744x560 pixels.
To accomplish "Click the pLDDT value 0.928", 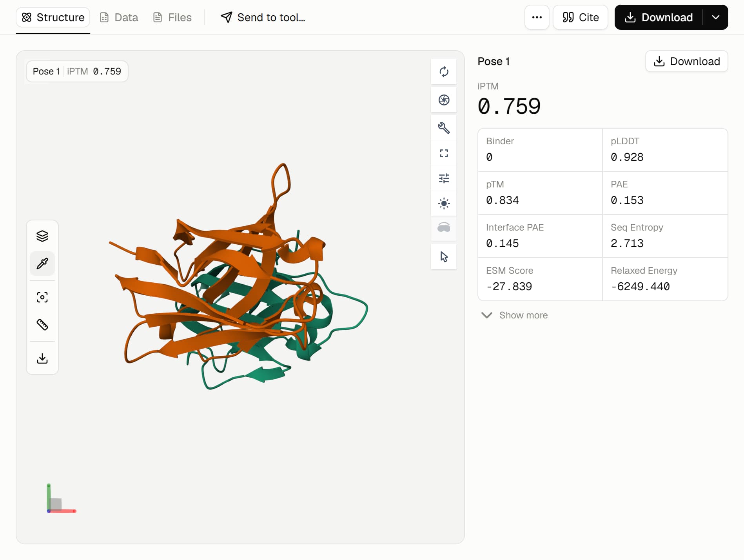I will coord(627,157).
